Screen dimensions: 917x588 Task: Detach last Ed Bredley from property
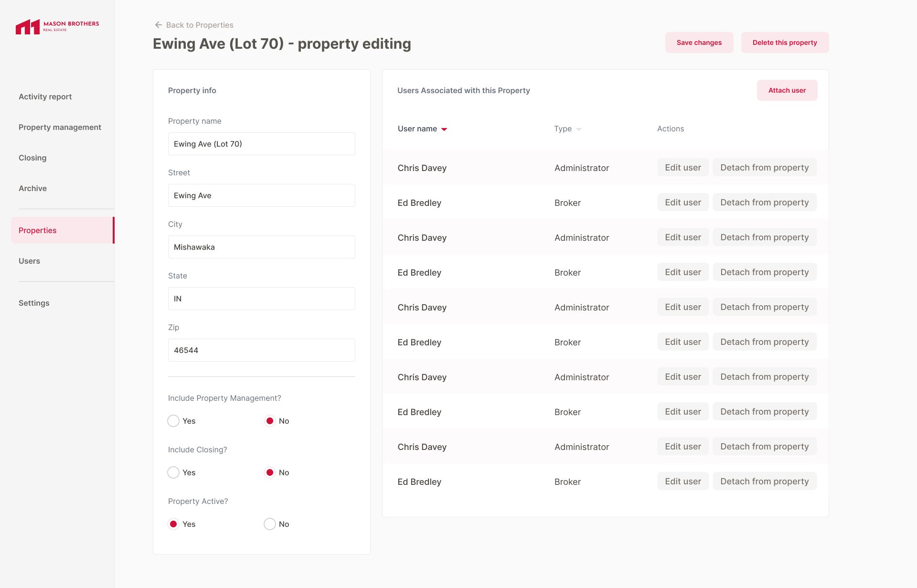point(764,481)
